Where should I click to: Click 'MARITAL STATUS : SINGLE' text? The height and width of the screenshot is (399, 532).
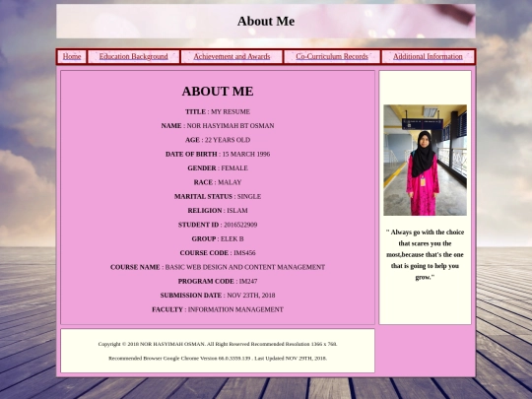(218, 196)
